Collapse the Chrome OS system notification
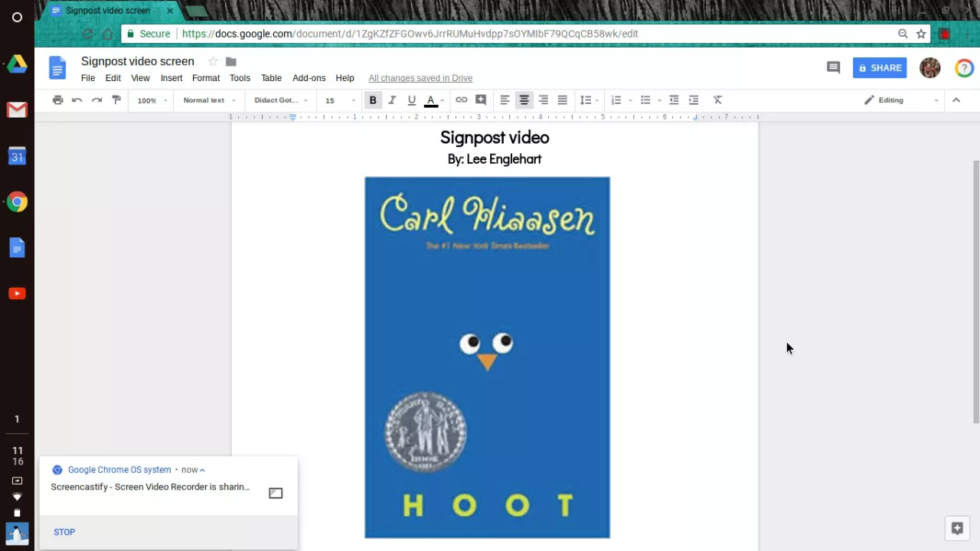Image resolution: width=980 pixels, height=551 pixels. coord(202,470)
